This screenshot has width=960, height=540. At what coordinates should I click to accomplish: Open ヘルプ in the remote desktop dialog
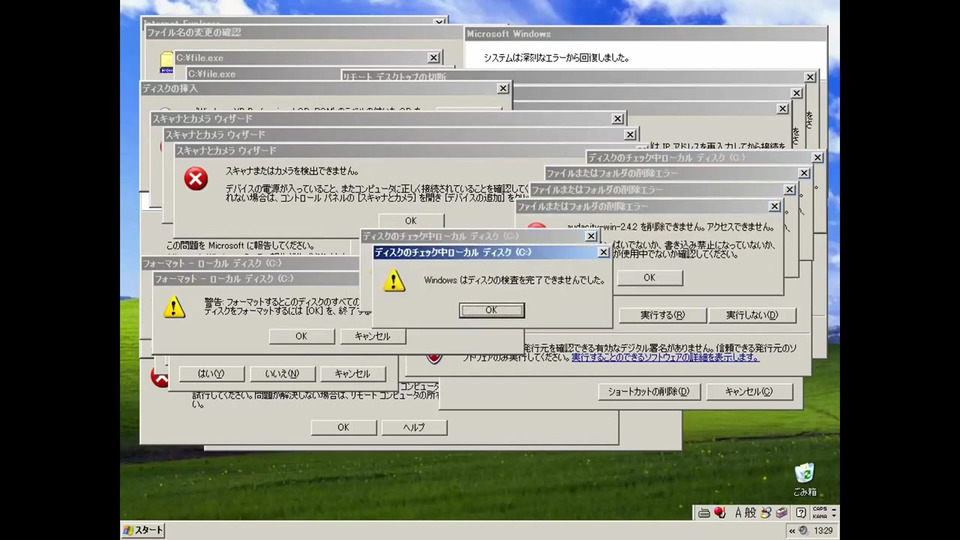click(x=414, y=427)
